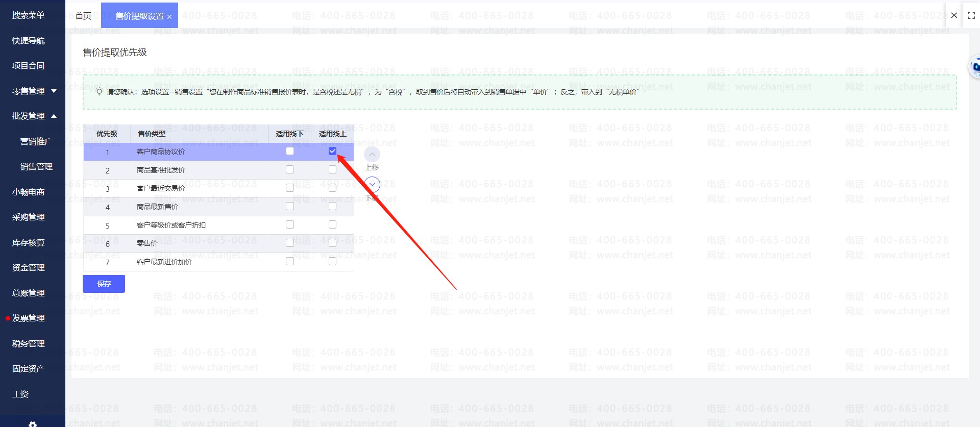The width and height of the screenshot is (980, 427).
Task: Check 适用线下 for 零售价
Action: [290, 243]
